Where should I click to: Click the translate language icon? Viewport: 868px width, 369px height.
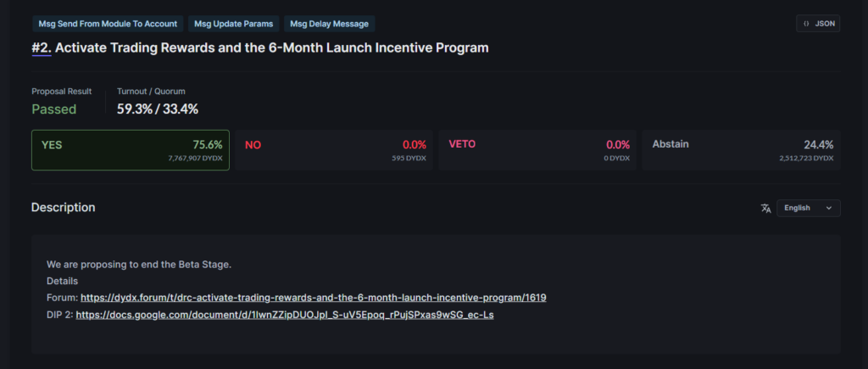(765, 209)
